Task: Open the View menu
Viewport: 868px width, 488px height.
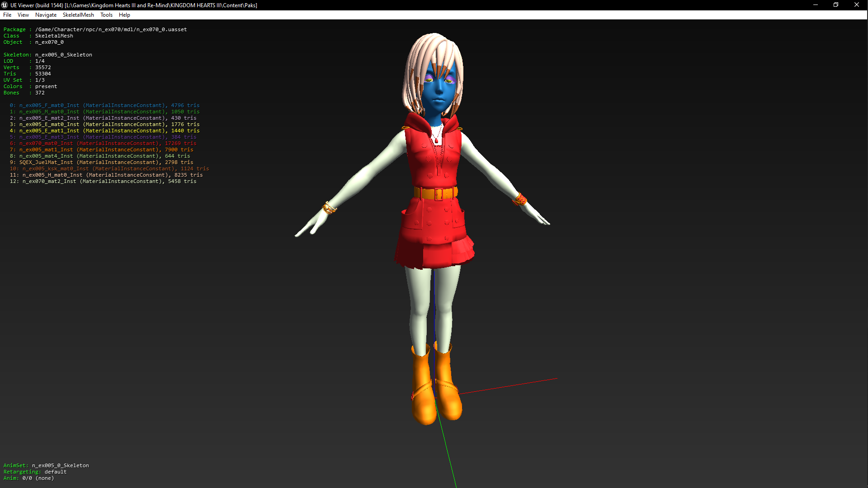Action: point(23,15)
